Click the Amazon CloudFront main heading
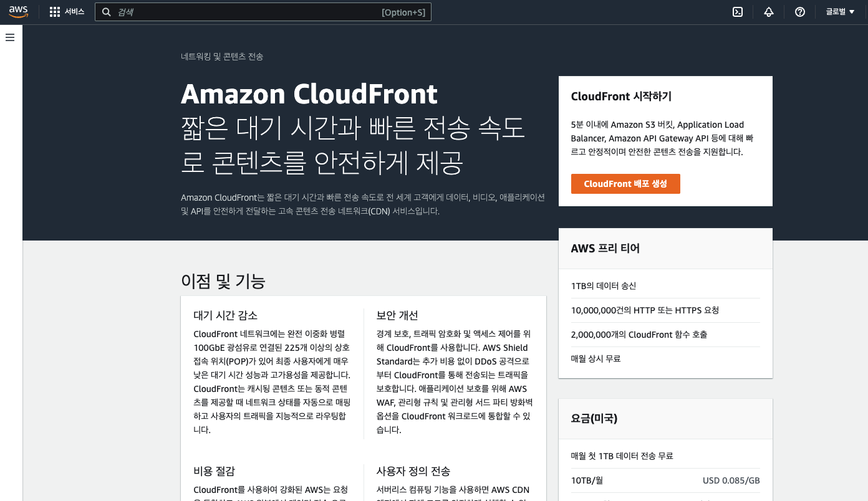 [x=309, y=94]
